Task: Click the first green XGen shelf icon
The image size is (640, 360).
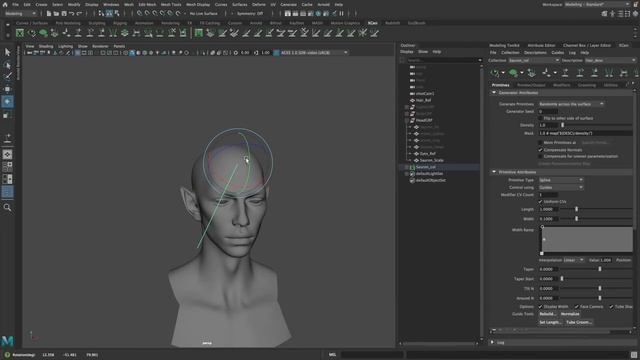Action: 20,33
